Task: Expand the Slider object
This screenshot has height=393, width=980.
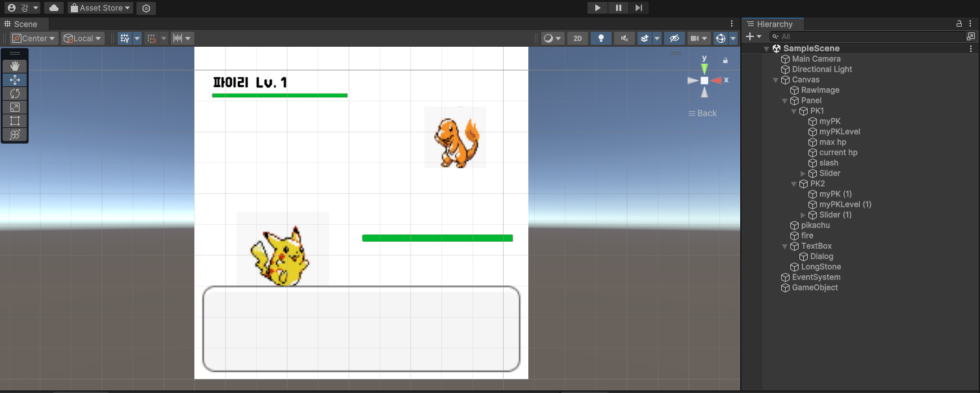Action: [x=803, y=173]
